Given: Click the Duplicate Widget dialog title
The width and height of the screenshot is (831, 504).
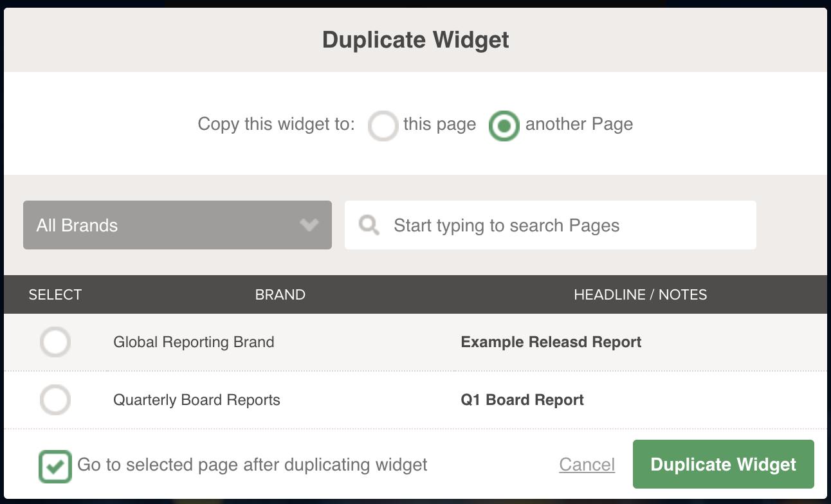Looking at the screenshot, I should pos(415,40).
